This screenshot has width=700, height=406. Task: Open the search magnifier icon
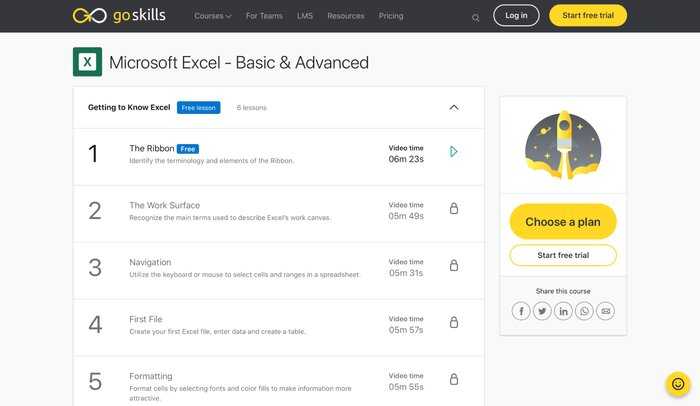(x=475, y=18)
